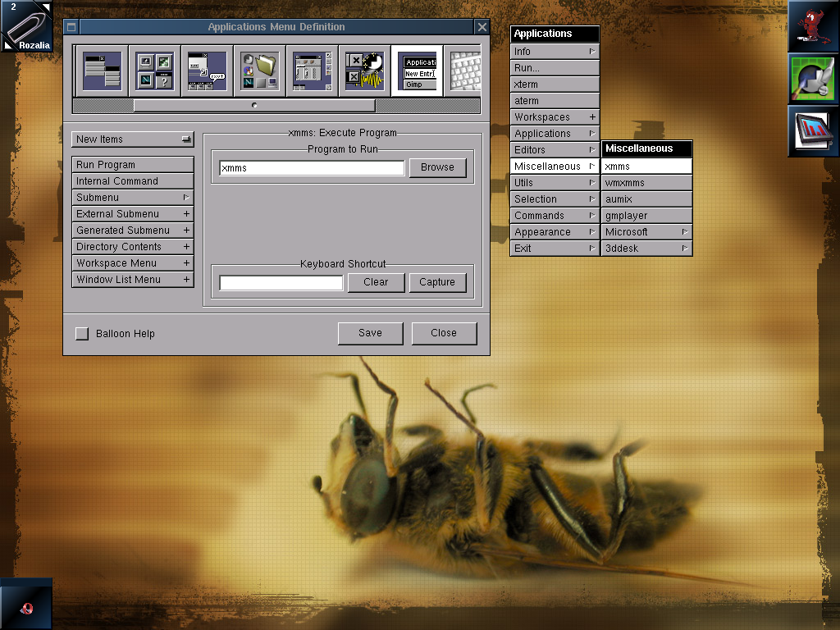
Task: Expand the Microsoft submenu entry
Action: [646, 232]
